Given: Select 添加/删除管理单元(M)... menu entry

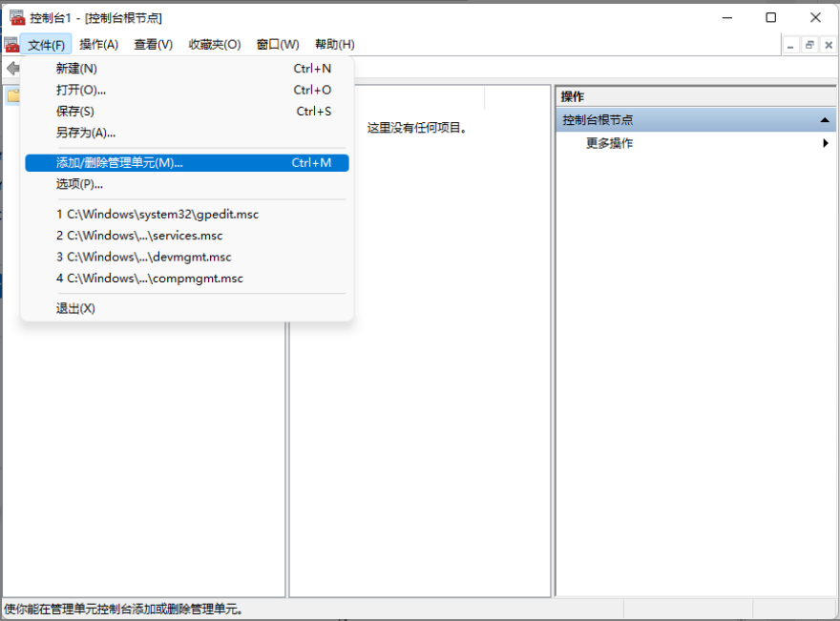Looking at the screenshot, I should 187,163.
